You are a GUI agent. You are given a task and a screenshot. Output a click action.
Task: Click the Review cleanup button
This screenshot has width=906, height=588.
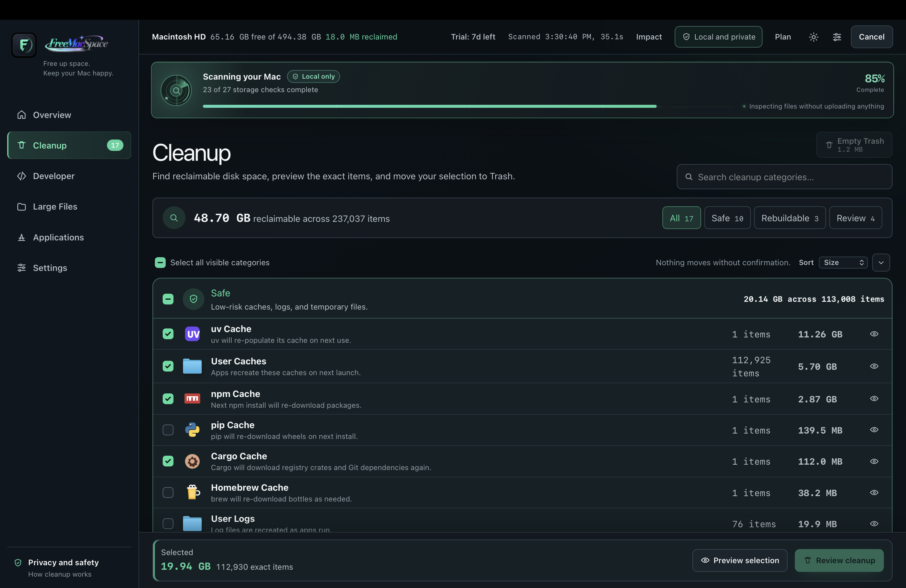click(839, 560)
